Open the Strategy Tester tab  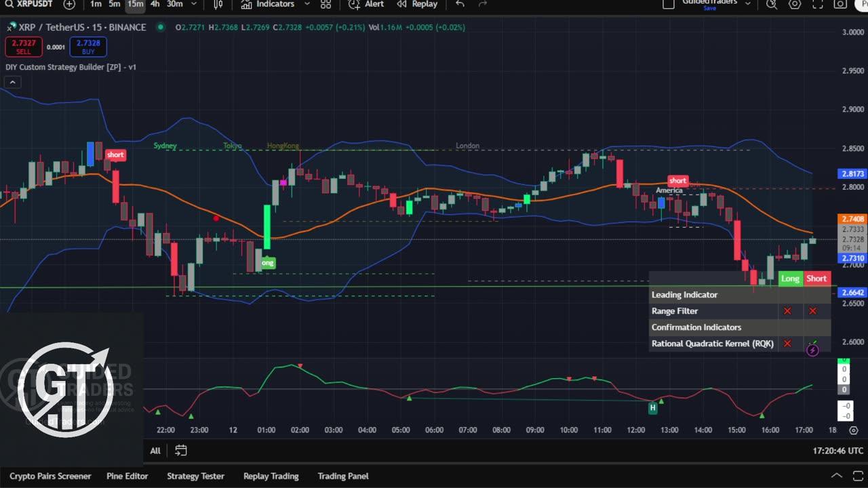pyautogui.click(x=195, y=476)
